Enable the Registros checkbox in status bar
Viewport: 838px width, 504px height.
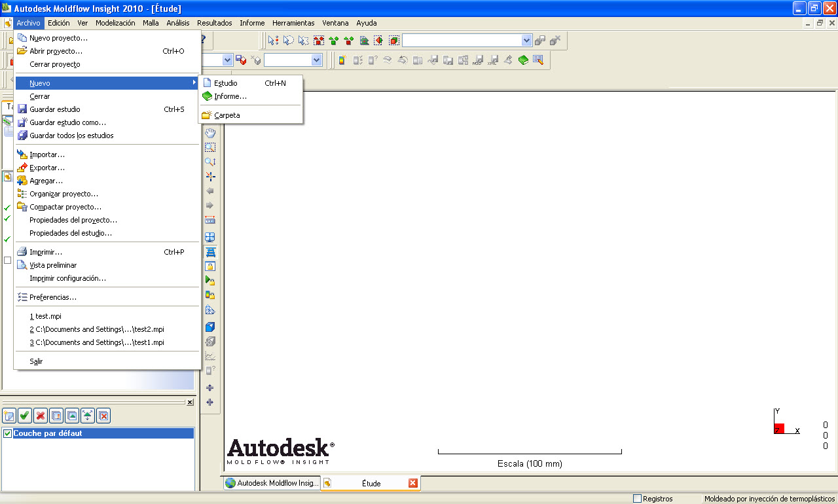[637, 499]
